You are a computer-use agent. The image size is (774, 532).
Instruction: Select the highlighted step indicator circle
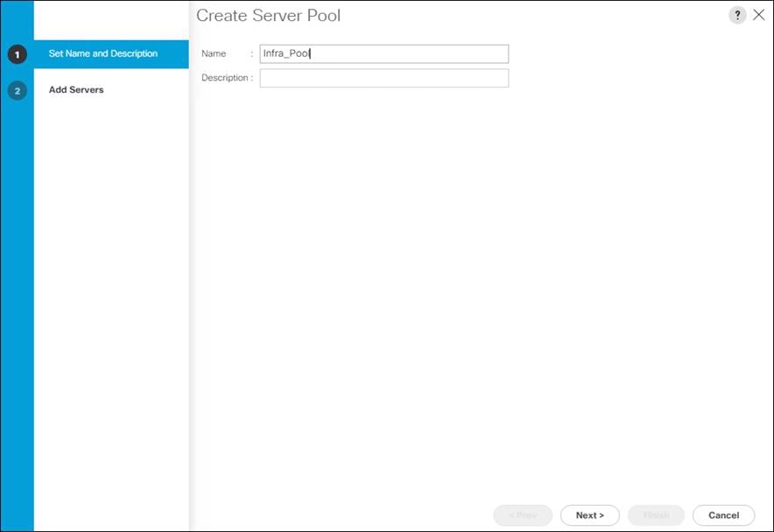[18, 53]
